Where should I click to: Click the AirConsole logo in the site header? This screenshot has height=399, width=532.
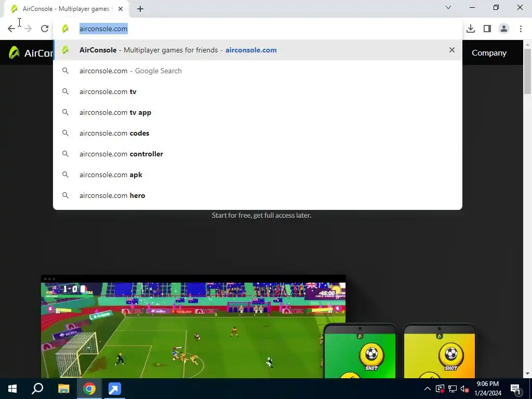point(31,53)
